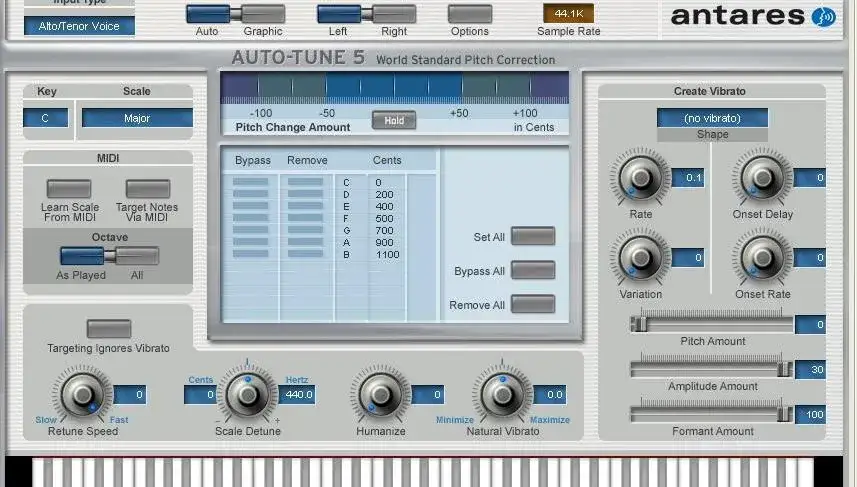Click the Natural Vibrato value 0.0
The image size is (857, 487).
550,395
